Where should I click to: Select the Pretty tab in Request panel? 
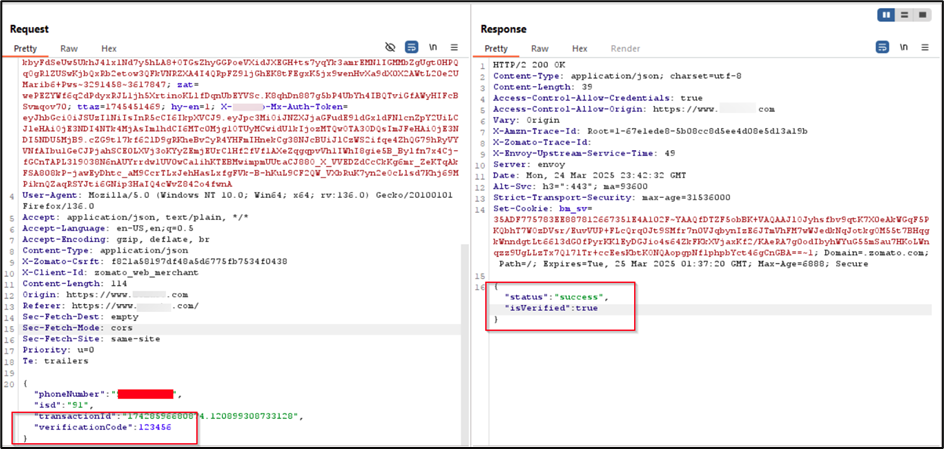[x=25, y=48]
